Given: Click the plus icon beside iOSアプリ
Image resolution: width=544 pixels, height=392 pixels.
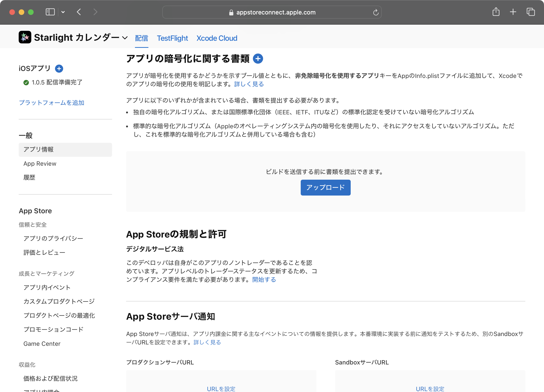Looking at the screenshot, I should pos(59,69).
